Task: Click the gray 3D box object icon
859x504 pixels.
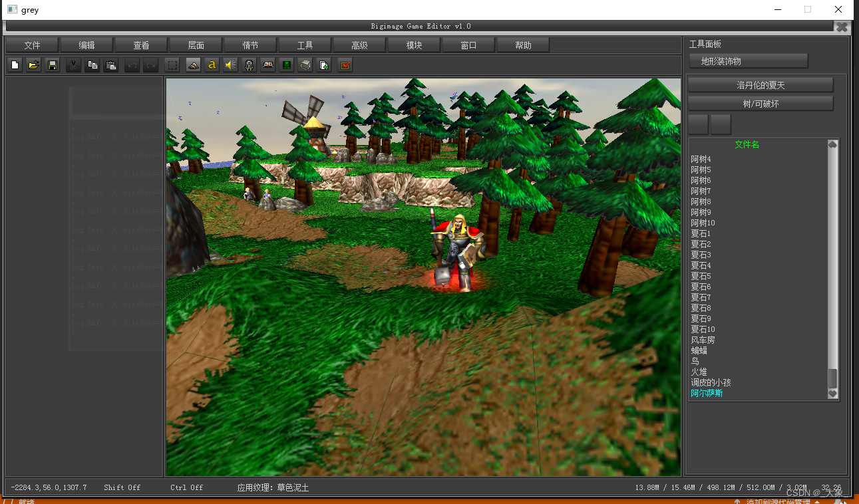Action: point(305,65)
